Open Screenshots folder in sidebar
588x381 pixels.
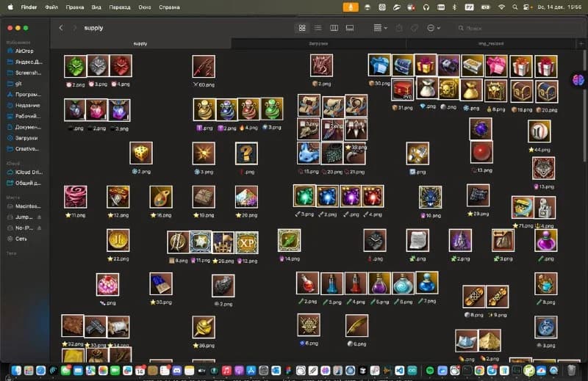pyautogui.click(x=24, y=73)
